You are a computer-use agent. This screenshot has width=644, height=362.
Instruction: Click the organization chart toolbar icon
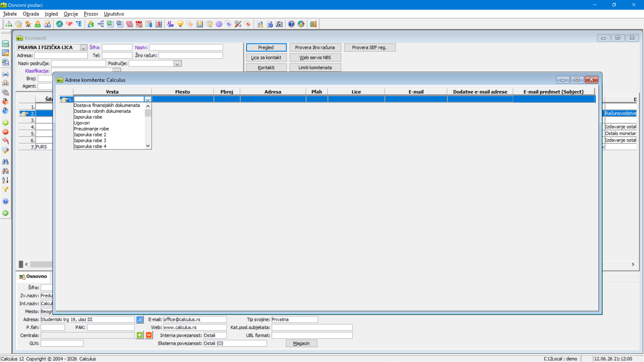point(9,24)
